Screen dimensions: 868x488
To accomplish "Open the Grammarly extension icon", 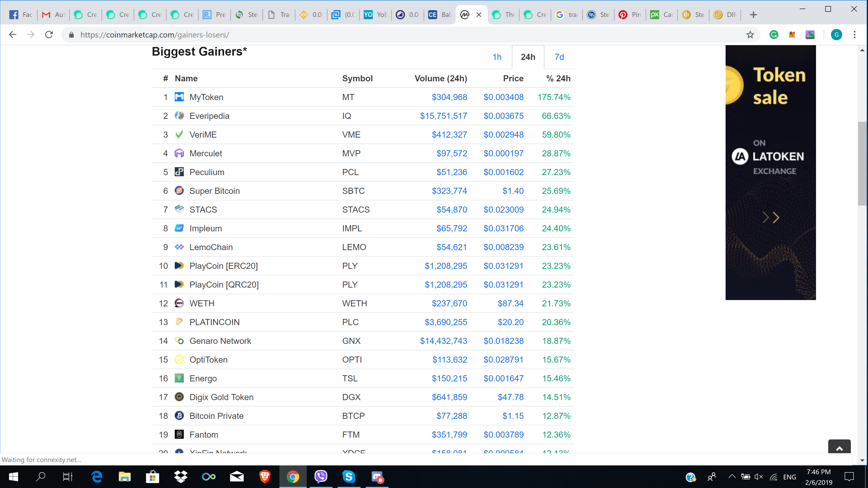I will [x=774, y=35].
